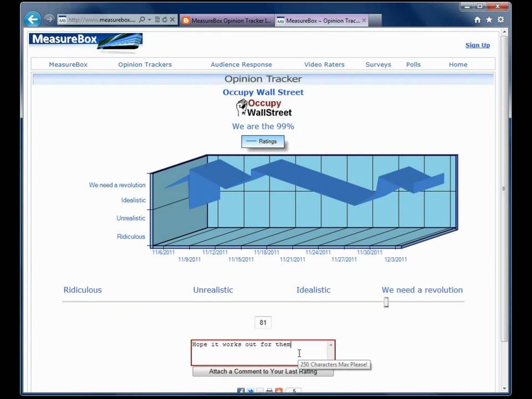Click the address bar URL field
Image resolution: width=532 pixels, height=399 pixels.
(102, 20)
